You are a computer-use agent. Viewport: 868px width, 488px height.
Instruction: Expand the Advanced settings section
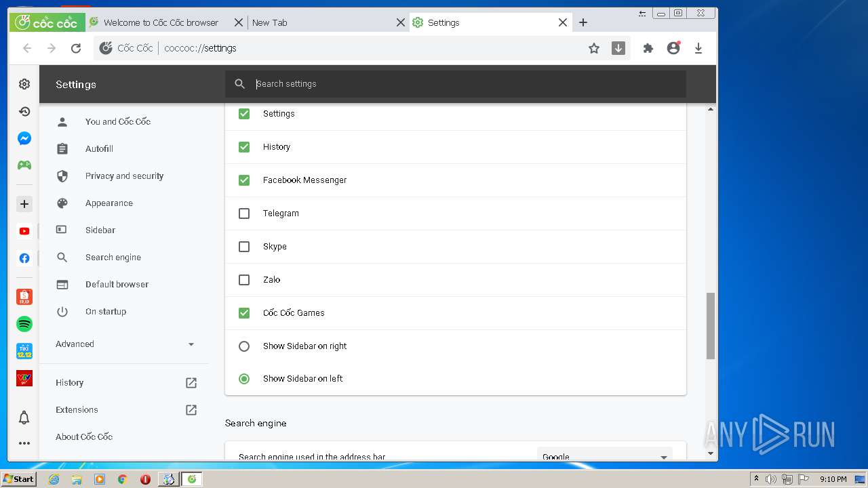(x=125, y=344)
